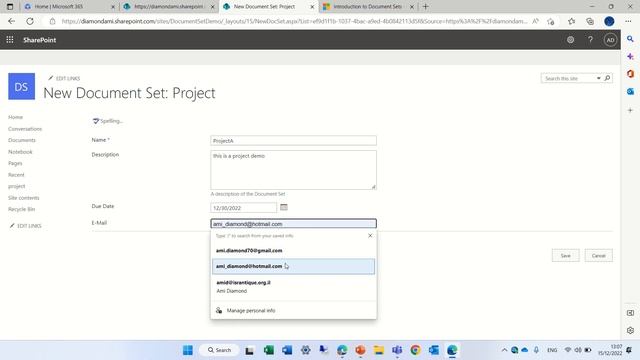
Task: Expand the site search scope dropdown
Action: point(599,78)
